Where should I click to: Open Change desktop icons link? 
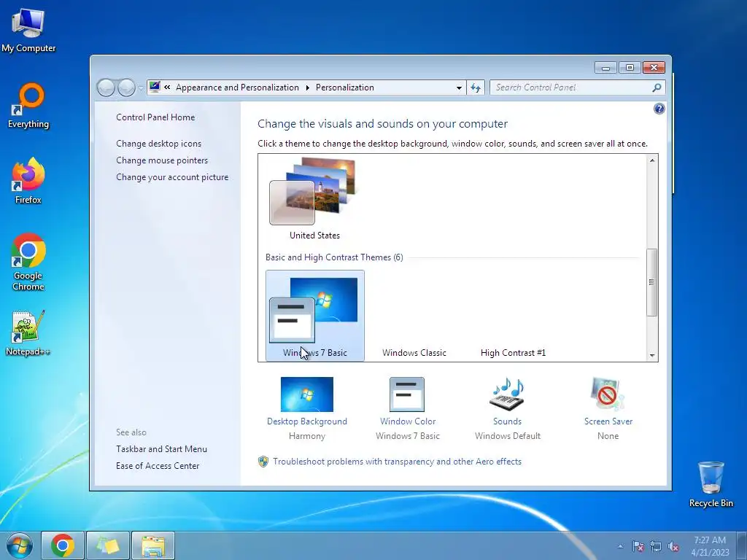pos(158,144)
